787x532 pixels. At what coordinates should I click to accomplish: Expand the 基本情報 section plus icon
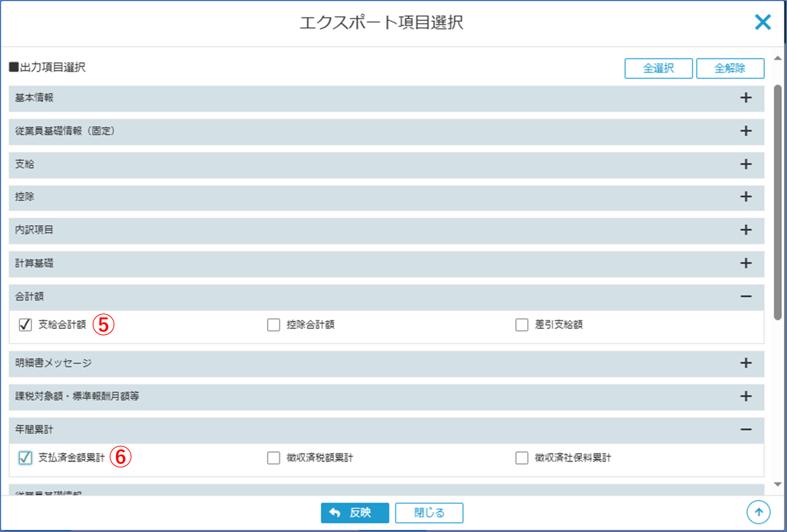coord(746,98)
